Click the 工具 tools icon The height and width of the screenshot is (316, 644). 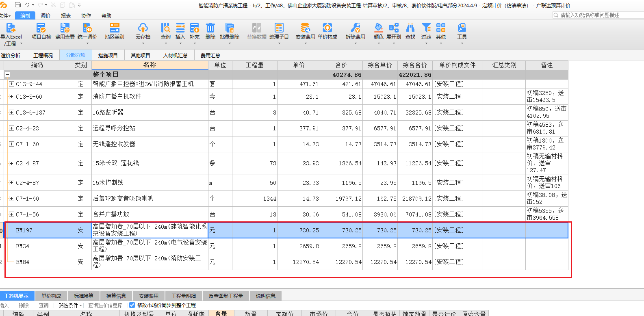(462, 28)
